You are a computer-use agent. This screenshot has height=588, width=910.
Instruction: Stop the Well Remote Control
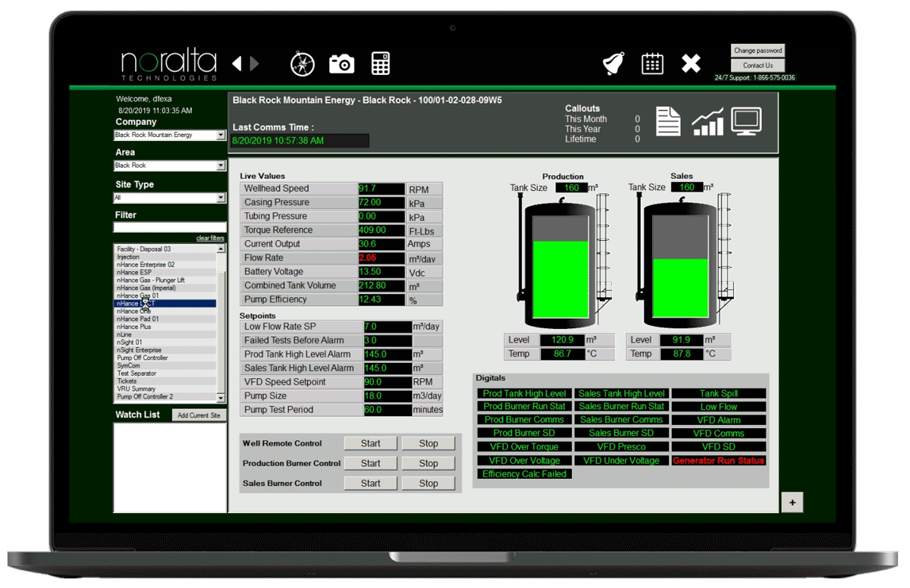pyautogui.click(x=428, y=443)
